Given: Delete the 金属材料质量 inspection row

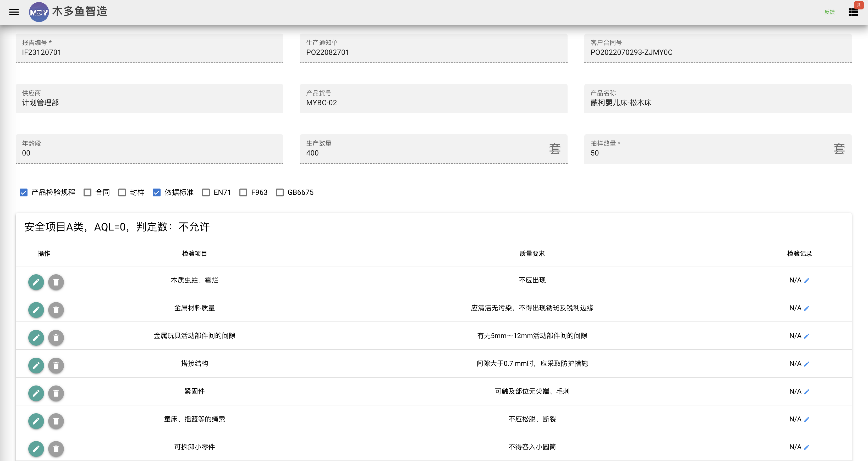Looking at the screenshot, I should (56, 310).
